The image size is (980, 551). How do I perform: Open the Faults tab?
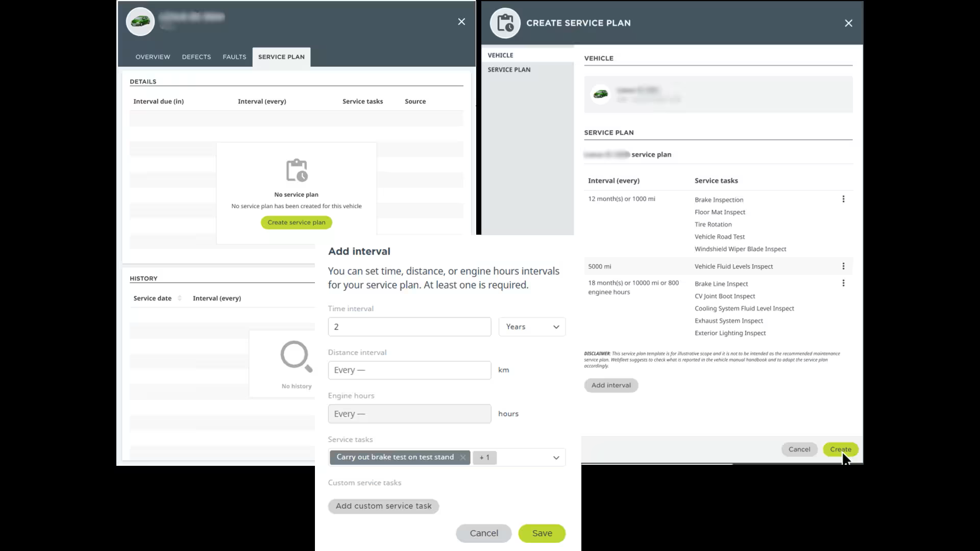pos(234,57)
